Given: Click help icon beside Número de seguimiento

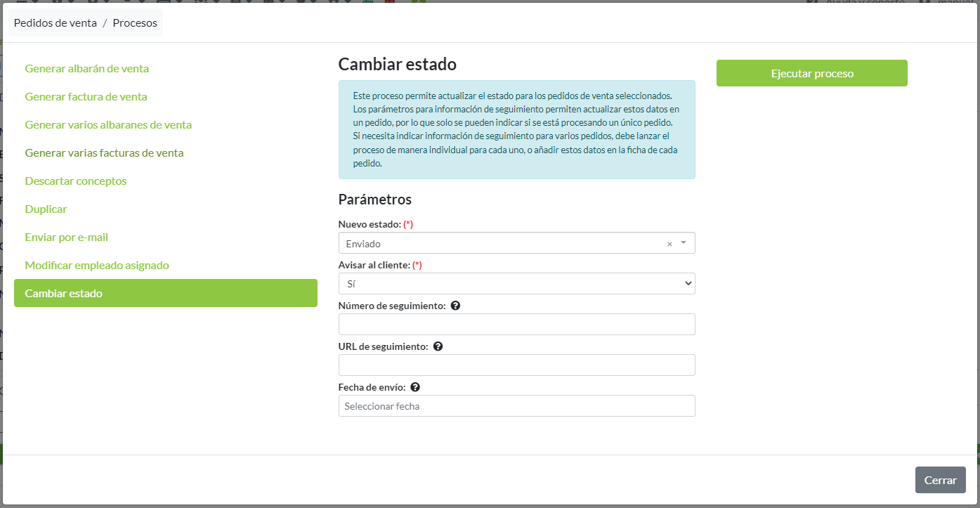Looking at the screenshot, I should point(455,306).
